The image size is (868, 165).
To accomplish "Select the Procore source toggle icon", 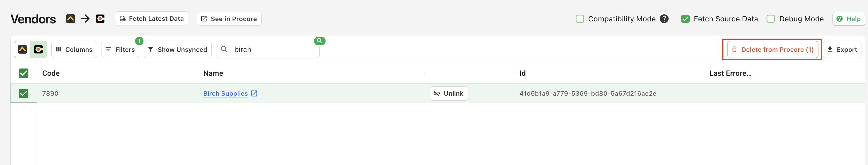I will 38,49.
